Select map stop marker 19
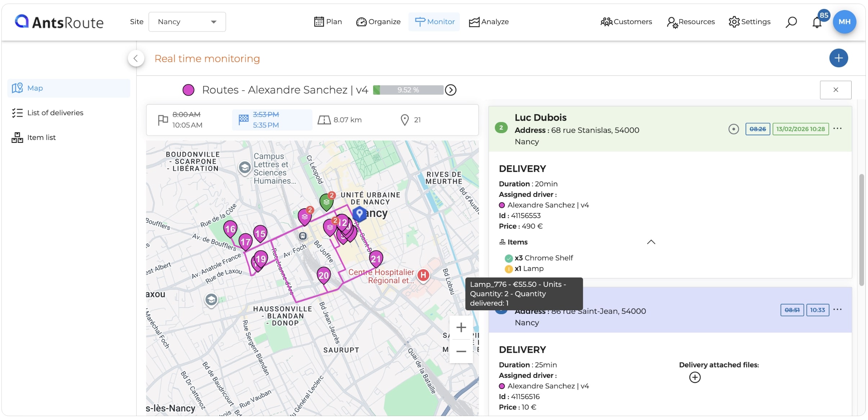Image resolution: width=868 pixels, height=420 pixels. click(x=261, y=259)
